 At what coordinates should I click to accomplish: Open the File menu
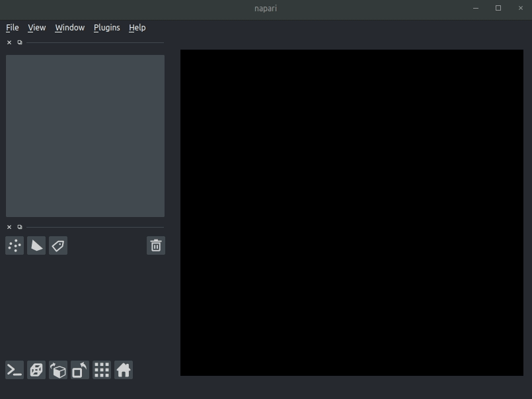point(12,27)
